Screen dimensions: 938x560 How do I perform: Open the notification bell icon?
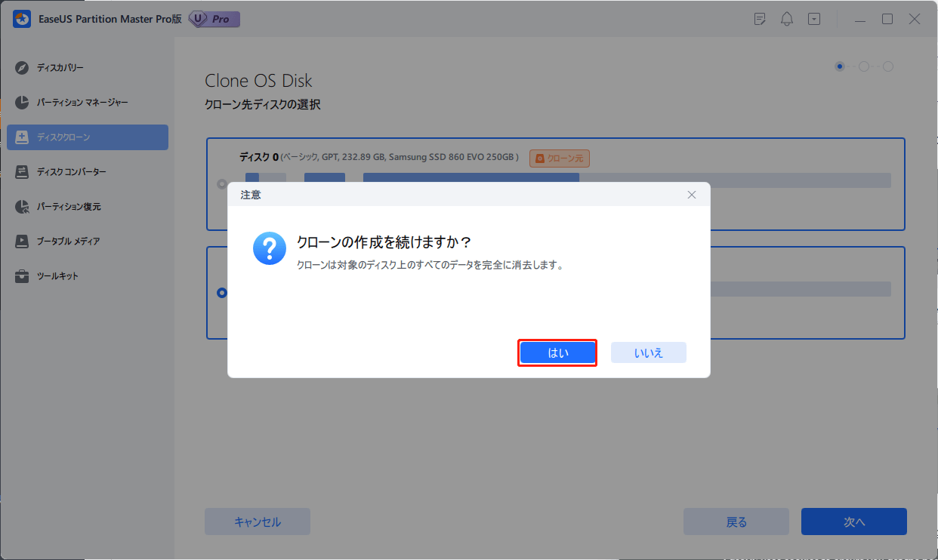coord(786,18)
